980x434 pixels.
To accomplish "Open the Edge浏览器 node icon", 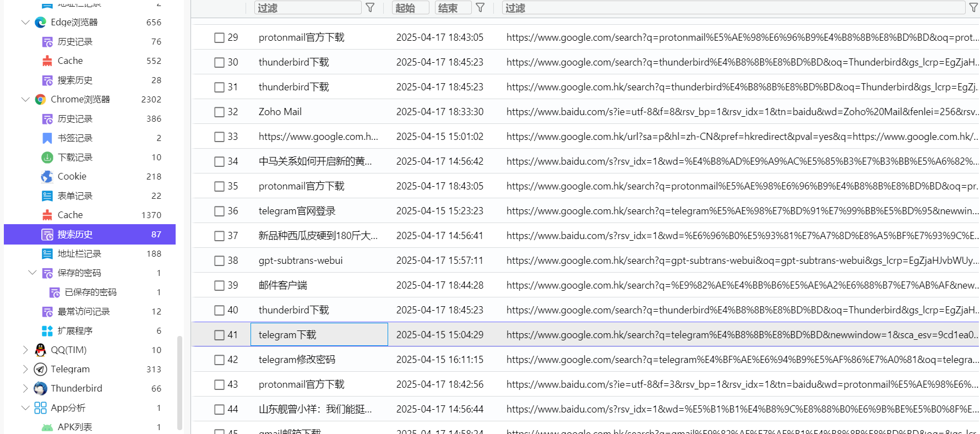I will click(40, 23).
